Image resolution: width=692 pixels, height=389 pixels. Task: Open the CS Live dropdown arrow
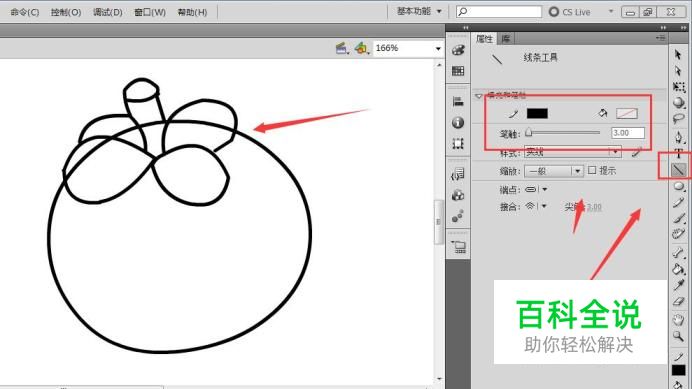pyautogui.click(x=611, y=11)
